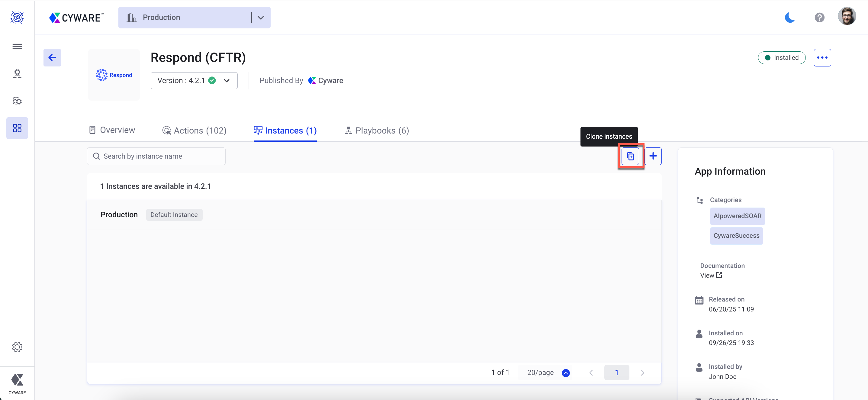Open the Playbooks (6) tab
Image resolution: width=868 pixels, height=400 pixels.
[377, 131]
